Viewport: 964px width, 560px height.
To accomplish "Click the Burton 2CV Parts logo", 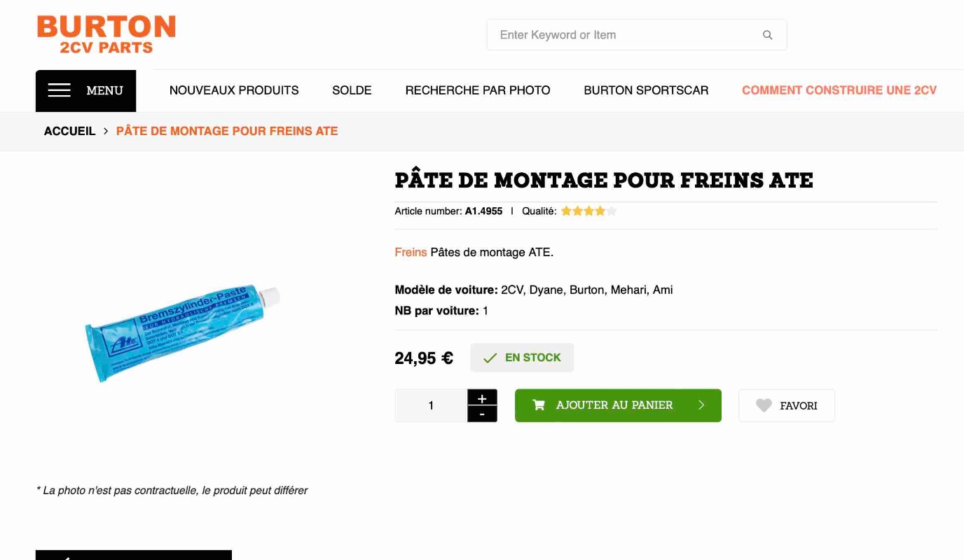I will 106,34.
